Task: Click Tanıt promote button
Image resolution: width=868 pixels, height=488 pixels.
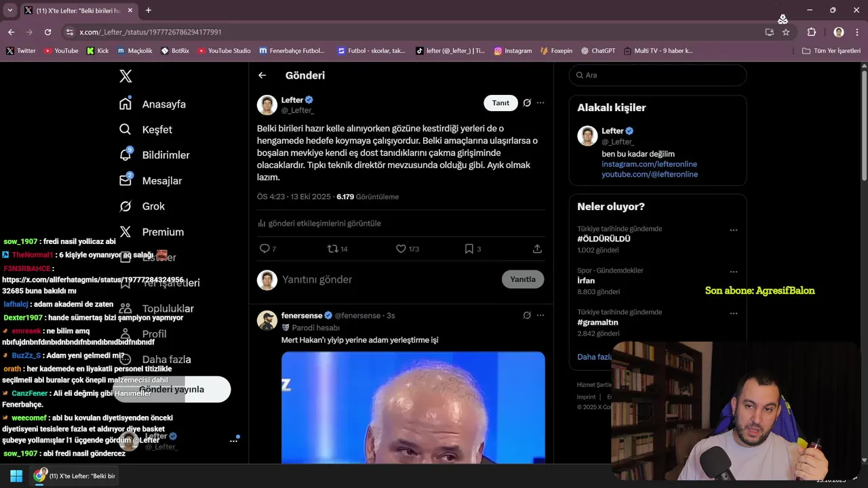Action: [500, 103]
